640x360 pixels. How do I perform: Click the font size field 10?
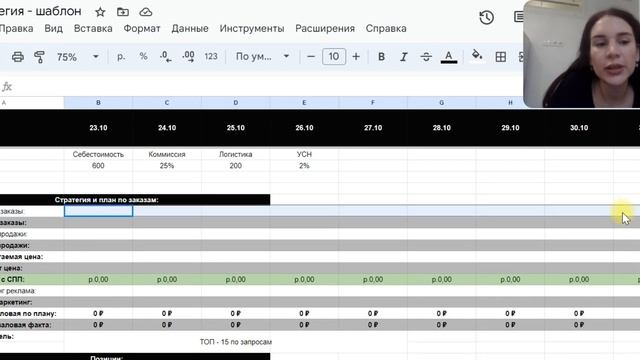point(334,56)
